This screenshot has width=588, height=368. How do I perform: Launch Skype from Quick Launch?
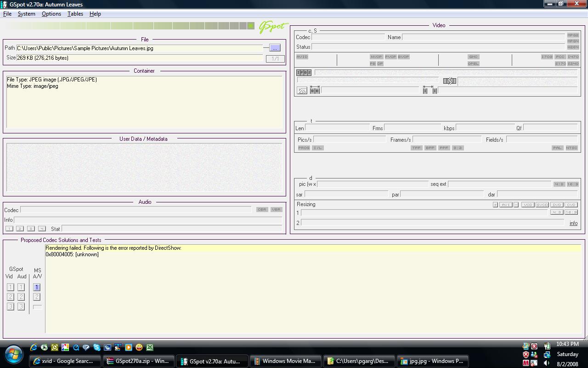96,347
